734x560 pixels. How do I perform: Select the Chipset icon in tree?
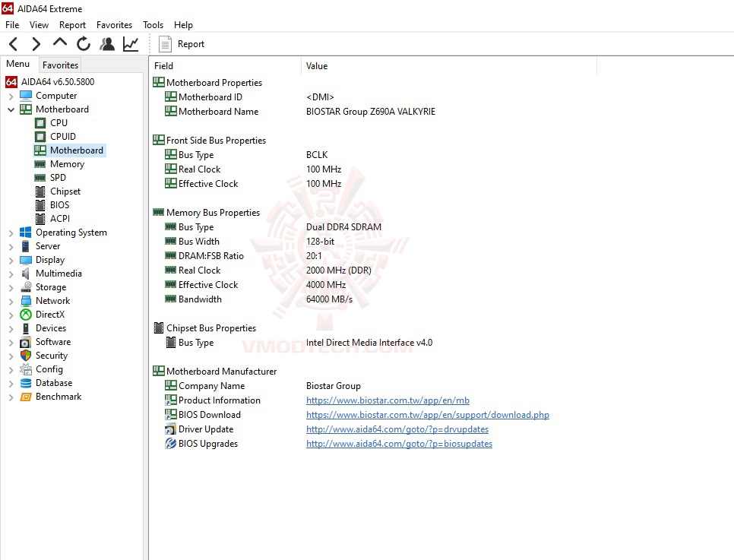pyautogui.click(x=41, y=191)
